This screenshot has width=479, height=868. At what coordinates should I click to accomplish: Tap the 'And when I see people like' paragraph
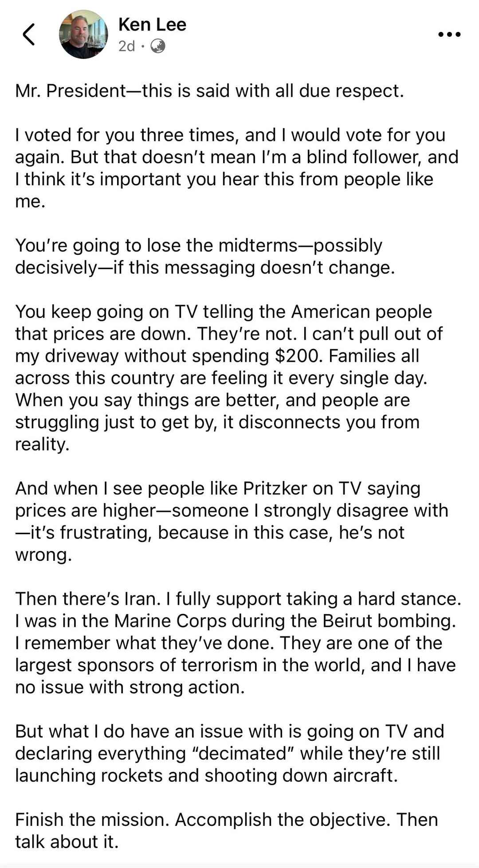(x=232, y=521)
